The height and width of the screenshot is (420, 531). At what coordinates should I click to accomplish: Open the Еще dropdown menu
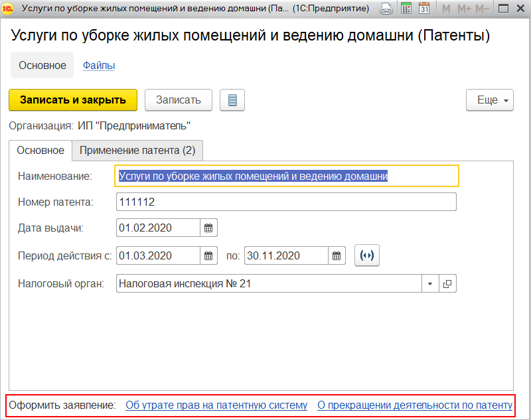click(x=490, y=100)
